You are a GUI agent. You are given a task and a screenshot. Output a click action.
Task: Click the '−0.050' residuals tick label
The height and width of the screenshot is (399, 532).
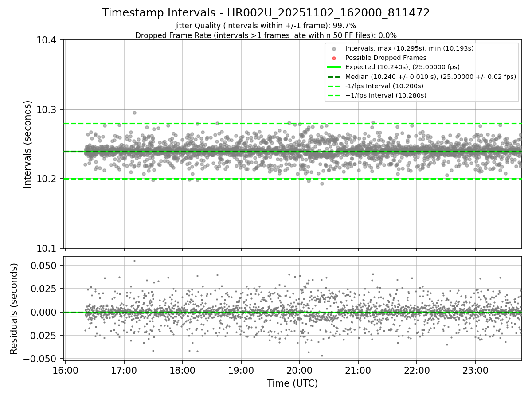(41, 358)
